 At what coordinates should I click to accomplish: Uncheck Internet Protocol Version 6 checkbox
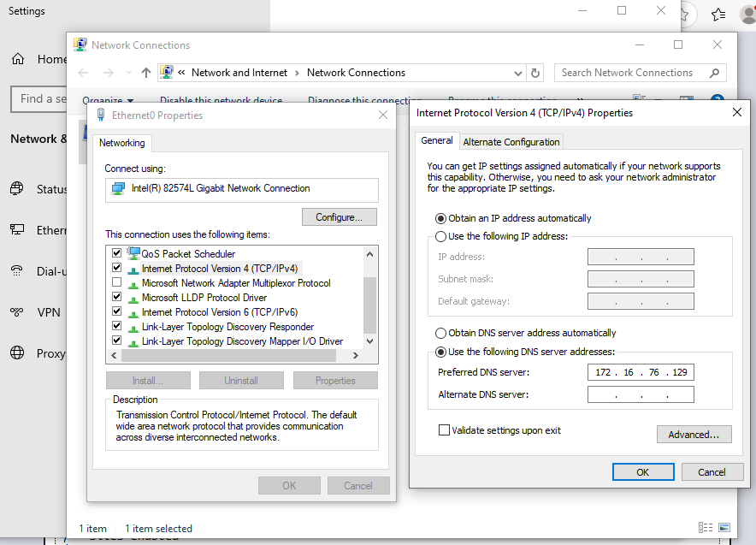(116, 311)
